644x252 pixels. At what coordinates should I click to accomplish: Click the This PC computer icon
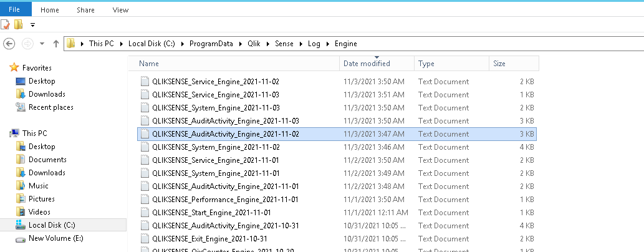(14, 133)
